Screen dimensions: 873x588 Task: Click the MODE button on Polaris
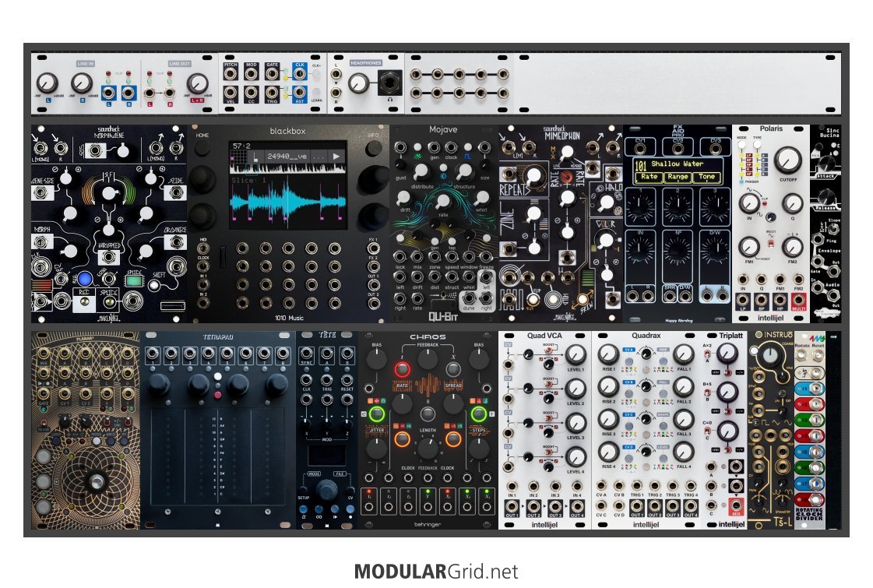(x=742, y=145)
